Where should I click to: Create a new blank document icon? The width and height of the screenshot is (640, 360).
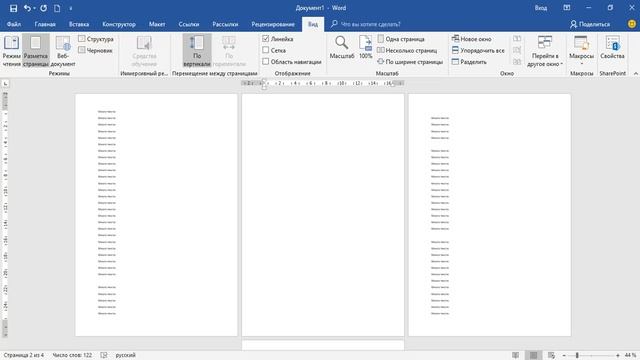click(57, 8)
